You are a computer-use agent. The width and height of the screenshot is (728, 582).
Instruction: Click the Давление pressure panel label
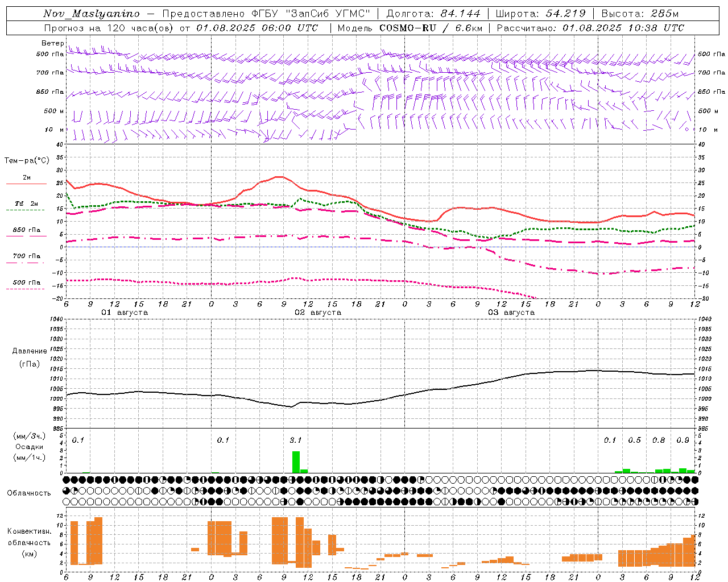30,351
